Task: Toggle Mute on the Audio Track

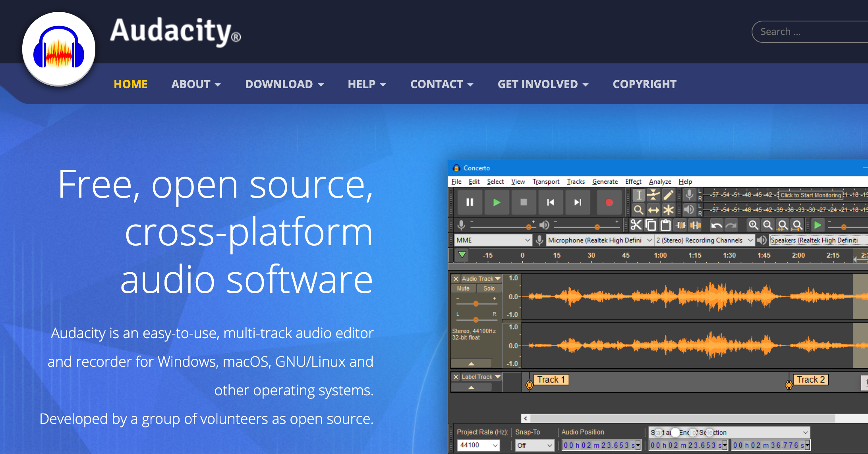Action: tap(463, 289)
